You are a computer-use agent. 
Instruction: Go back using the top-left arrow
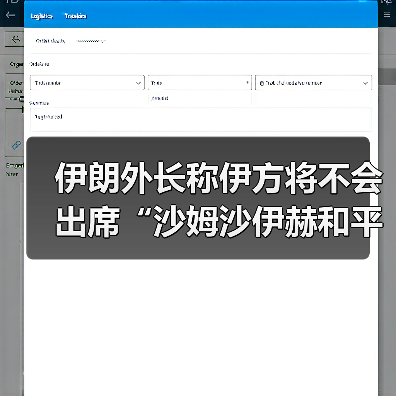(x=10, y=15)
